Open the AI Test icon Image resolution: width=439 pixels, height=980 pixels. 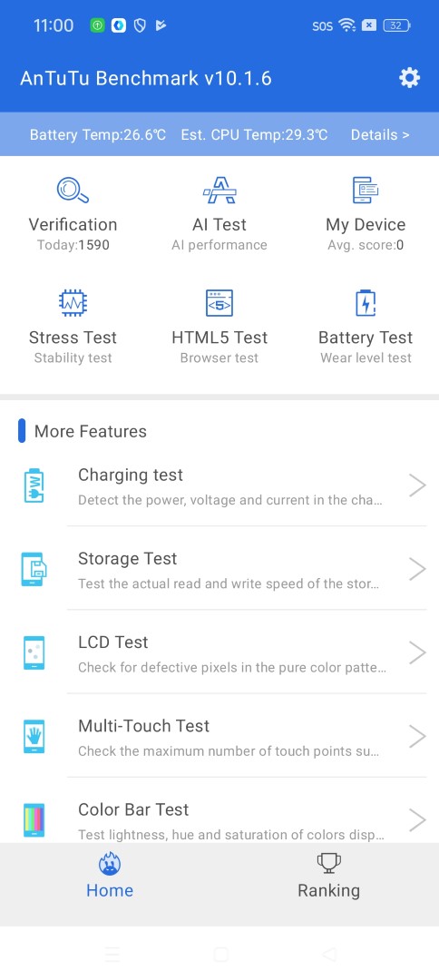[219, 190]
